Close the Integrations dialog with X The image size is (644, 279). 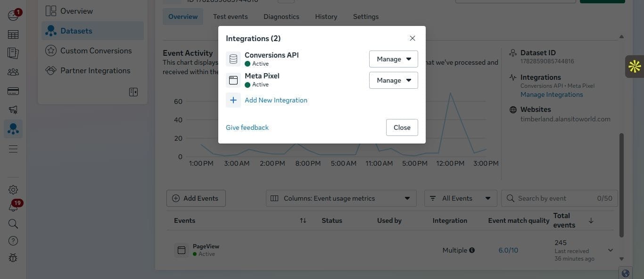413,38
